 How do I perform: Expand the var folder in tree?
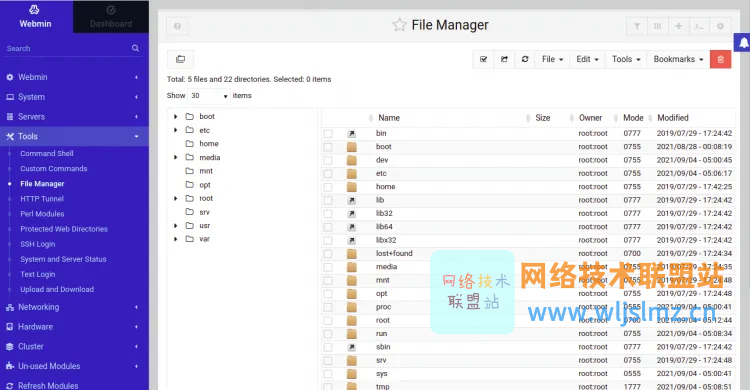176,239
